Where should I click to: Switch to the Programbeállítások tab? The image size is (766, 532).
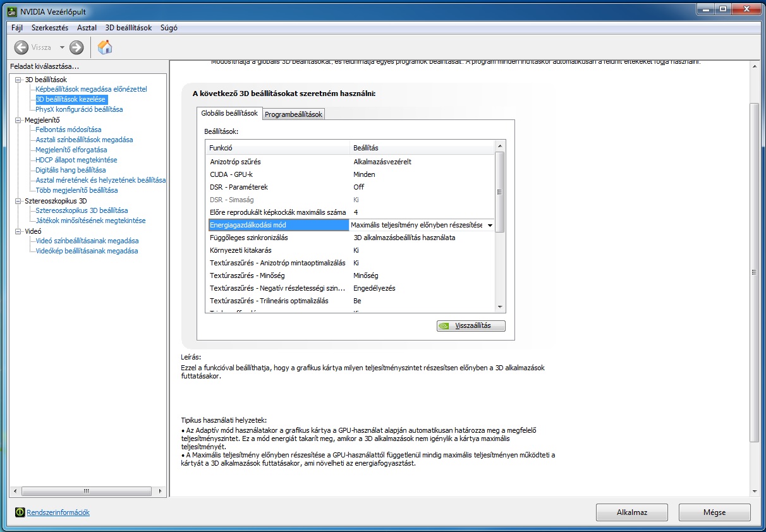pos(293,114)
